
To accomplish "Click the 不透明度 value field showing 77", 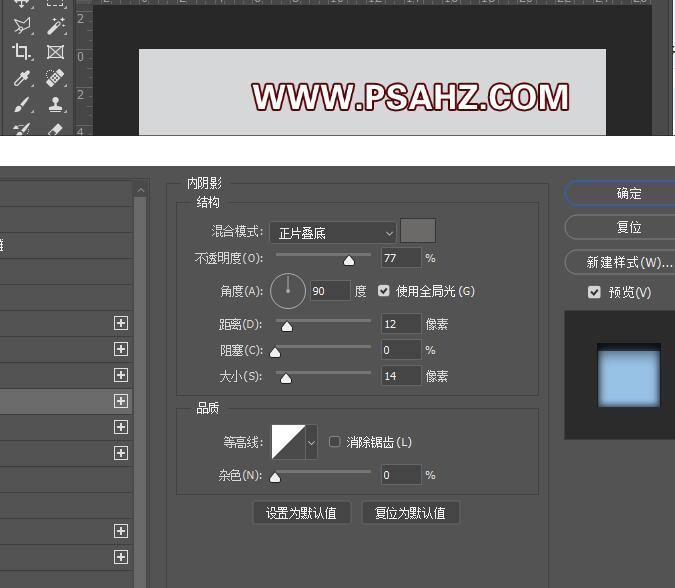I will 401,258.
